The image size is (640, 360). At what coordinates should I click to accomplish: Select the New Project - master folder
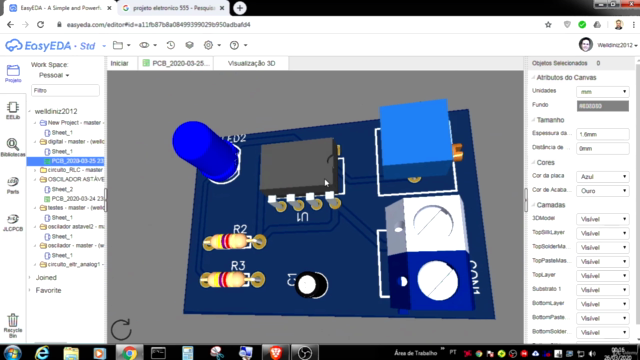[71, 123]
